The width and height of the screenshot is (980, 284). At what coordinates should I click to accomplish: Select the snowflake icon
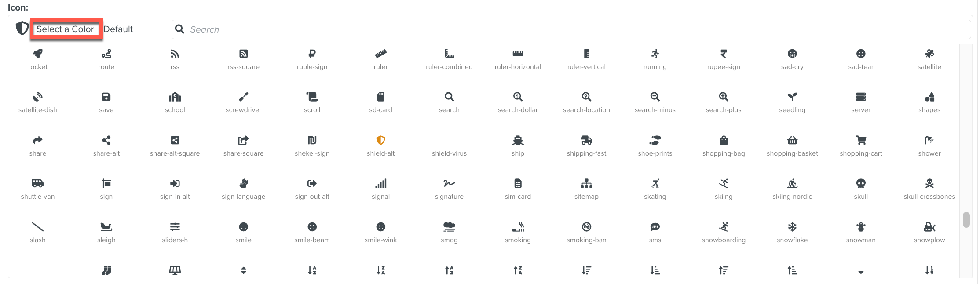click(x=792, y=227)
